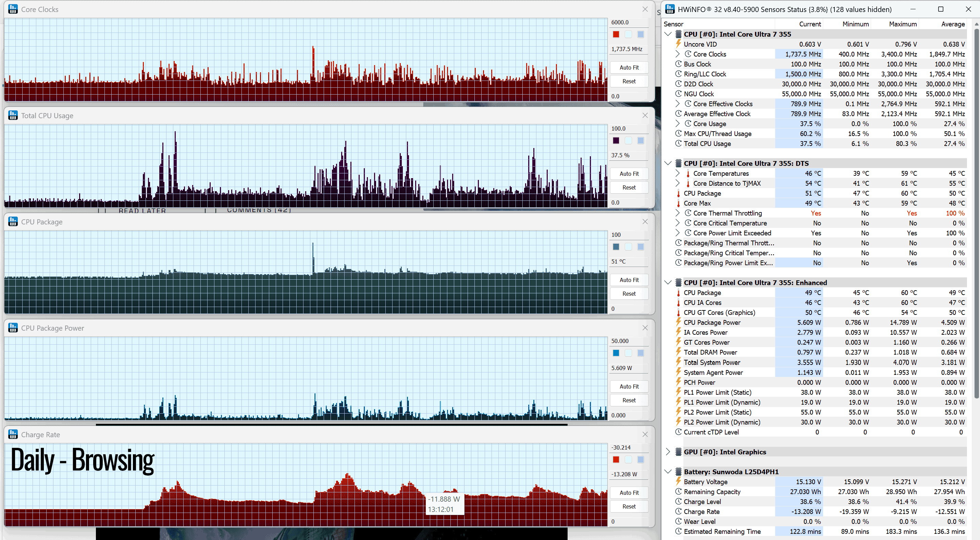
Task: Click the Average column header
Action: [953, 24]
